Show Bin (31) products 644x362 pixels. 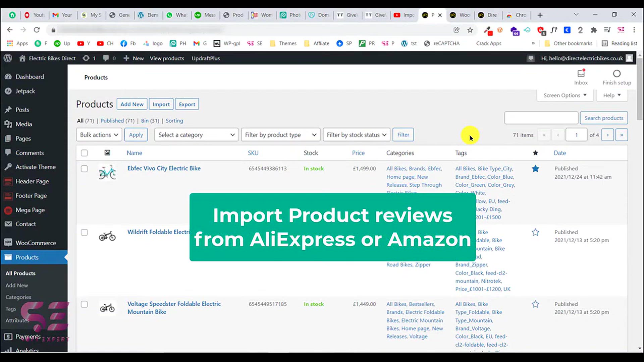(150, 121)
